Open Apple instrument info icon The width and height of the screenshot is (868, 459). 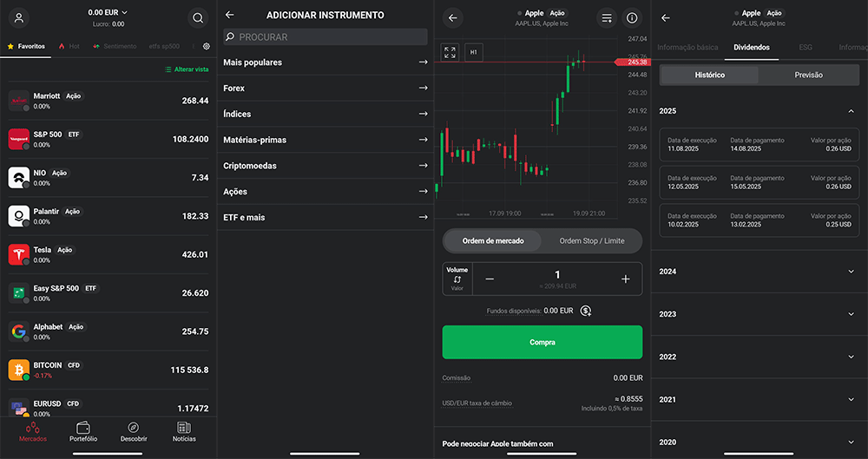[x=632, y=17]
